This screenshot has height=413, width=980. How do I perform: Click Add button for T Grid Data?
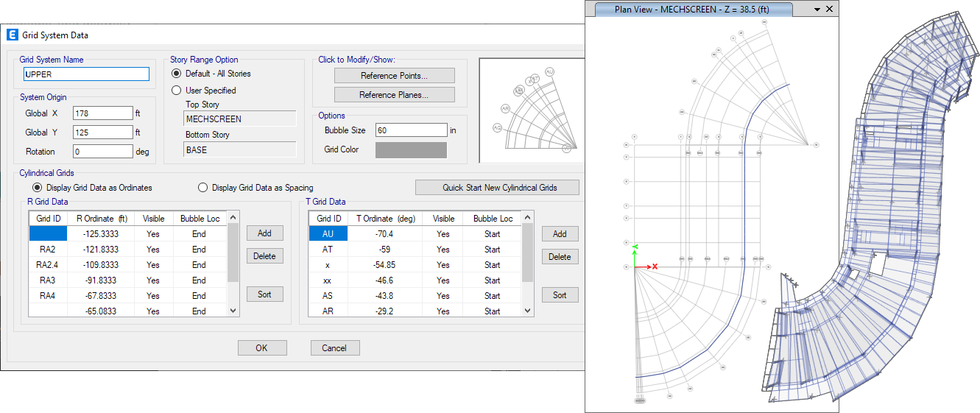tap(560, 234)
